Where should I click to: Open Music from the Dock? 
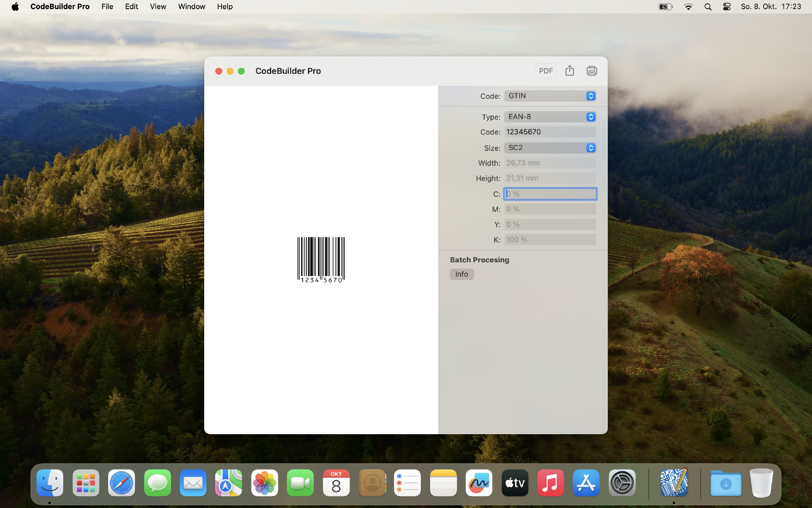pyautogui.click(x=551, y=483)
